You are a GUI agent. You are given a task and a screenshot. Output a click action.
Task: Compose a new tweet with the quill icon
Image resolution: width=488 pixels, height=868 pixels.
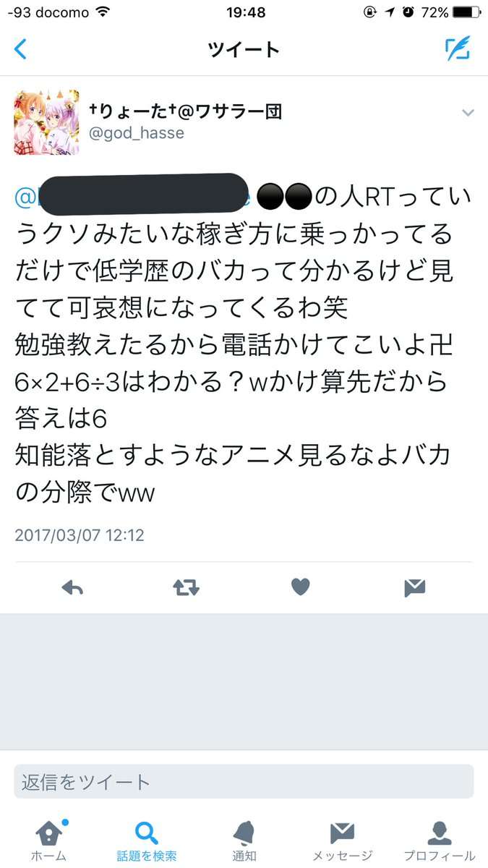click(458, 48)
